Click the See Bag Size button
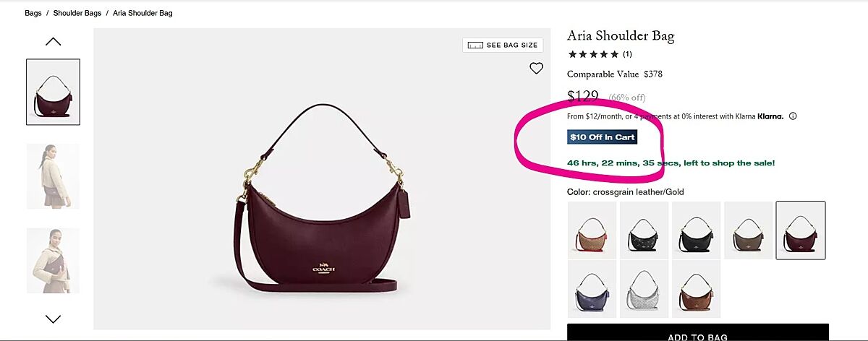 tap(503, 45)
